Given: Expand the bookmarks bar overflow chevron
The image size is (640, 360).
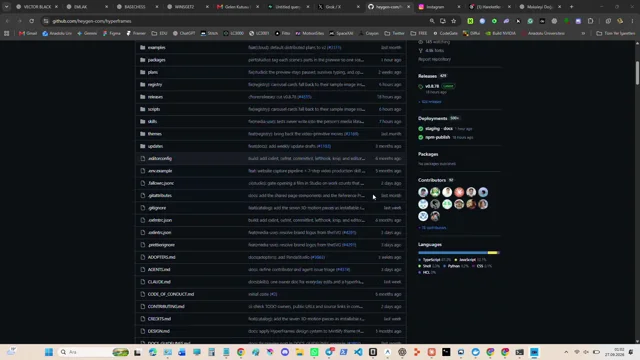Looking at the screenshot, I should point(583,33).
